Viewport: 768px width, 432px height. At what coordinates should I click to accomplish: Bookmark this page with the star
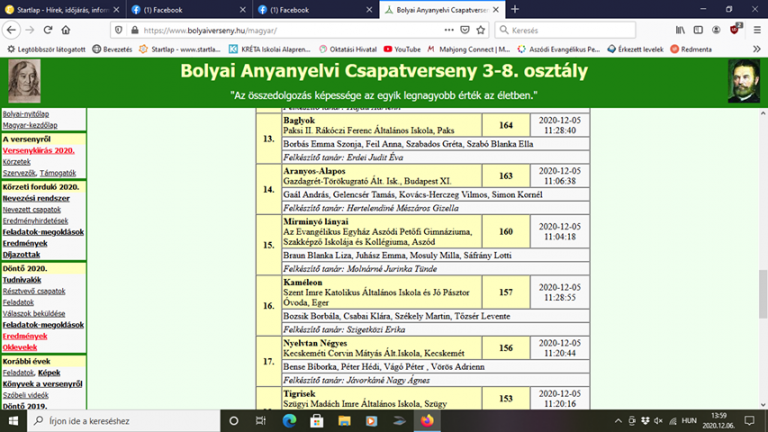point(480,30)
